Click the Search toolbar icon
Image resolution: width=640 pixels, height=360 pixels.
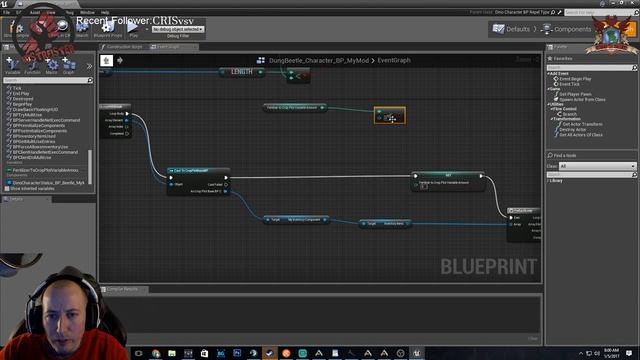82,29
